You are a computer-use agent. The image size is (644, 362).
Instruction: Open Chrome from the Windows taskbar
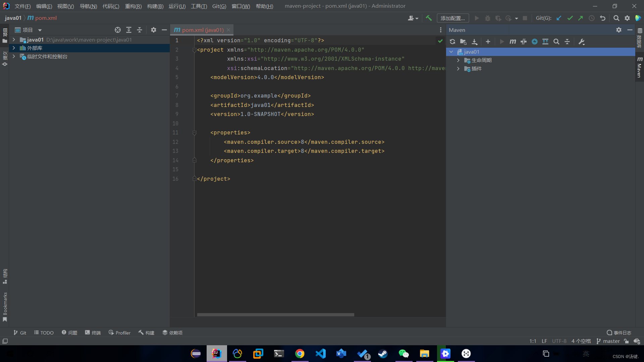click(300, 354)
